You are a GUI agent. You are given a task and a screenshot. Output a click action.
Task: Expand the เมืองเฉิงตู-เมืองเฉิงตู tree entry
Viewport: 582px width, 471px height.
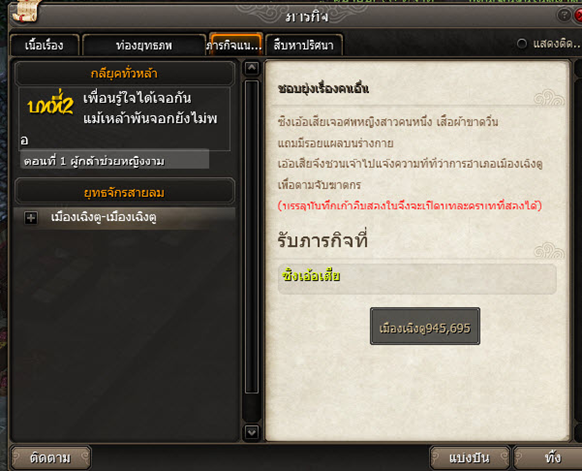[x=31, y=217]
